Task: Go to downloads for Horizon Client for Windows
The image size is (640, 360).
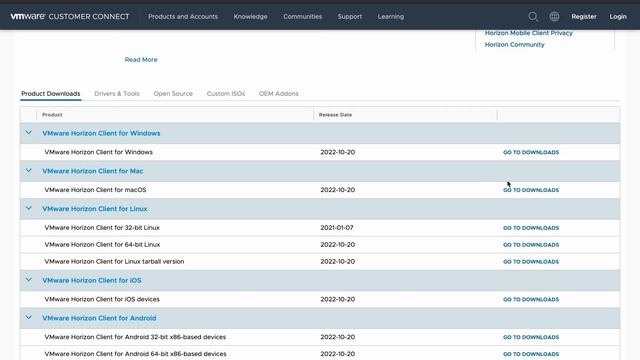Action: click(531, 152)
